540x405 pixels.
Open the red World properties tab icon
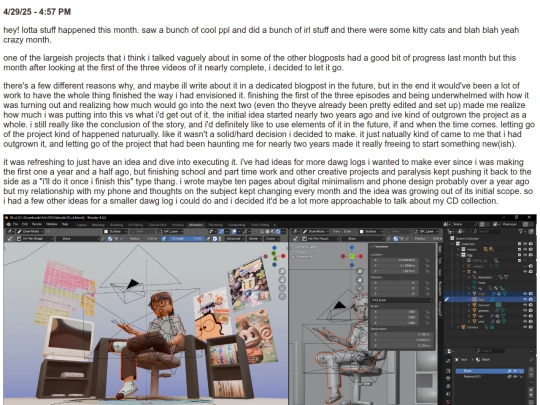click(448, 402)
